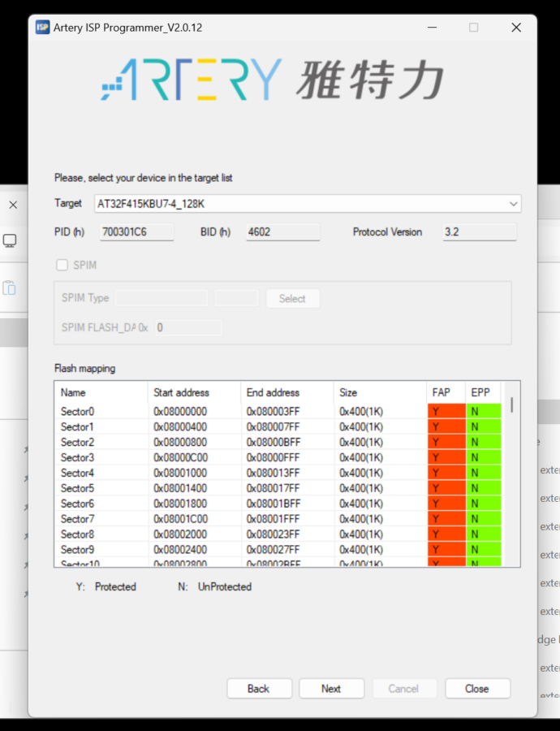
Task: Click the SPIM Type field
Action: 162,298
